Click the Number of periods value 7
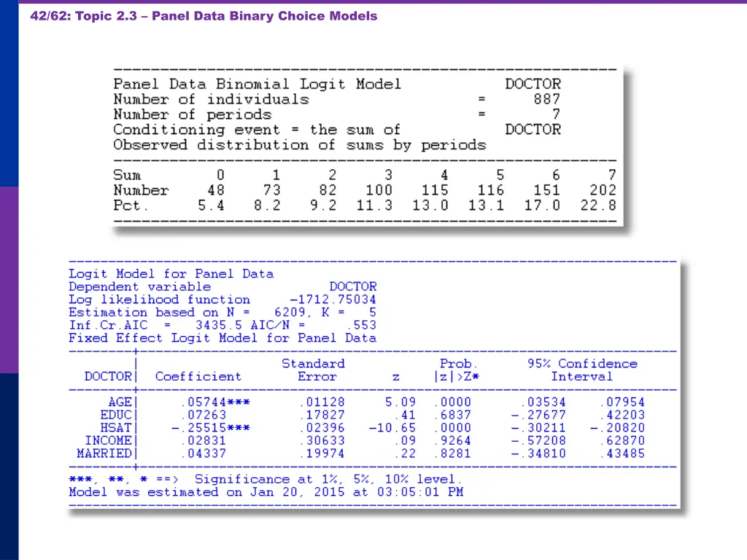This screenshot has height=560, width=747. click(x=555, y=114)
